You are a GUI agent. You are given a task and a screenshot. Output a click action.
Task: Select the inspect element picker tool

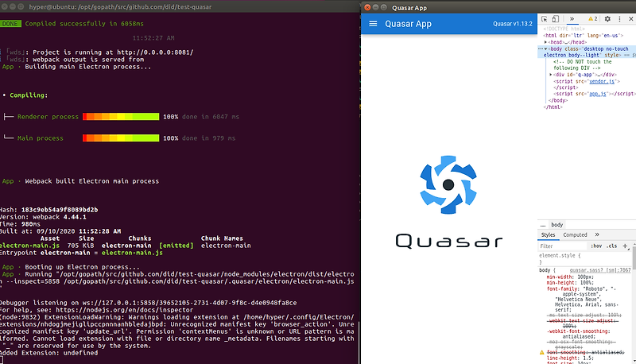pos(545,19)
